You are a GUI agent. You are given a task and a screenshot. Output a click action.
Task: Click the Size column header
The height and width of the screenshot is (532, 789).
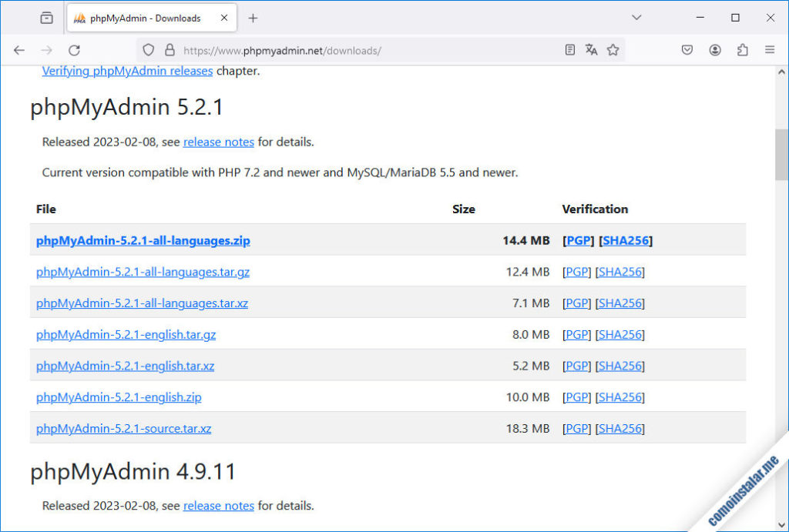click(x=463, y=209)
